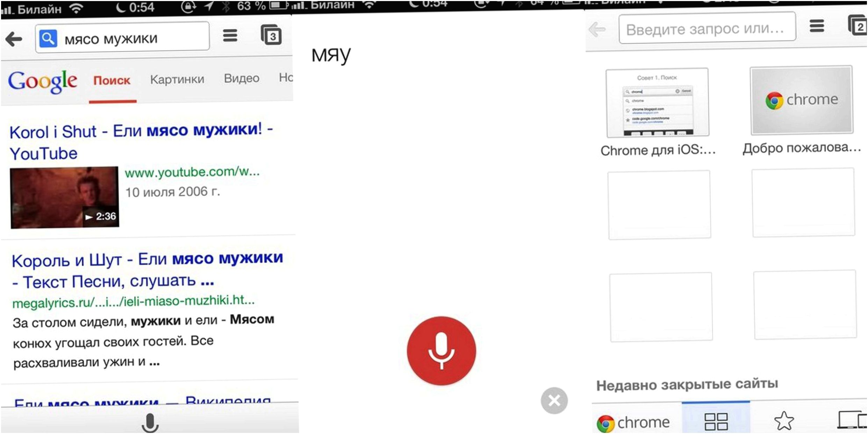
Task: Open the 'Chrome для iOS' thumbnail
Action: (x=658, y=102)
